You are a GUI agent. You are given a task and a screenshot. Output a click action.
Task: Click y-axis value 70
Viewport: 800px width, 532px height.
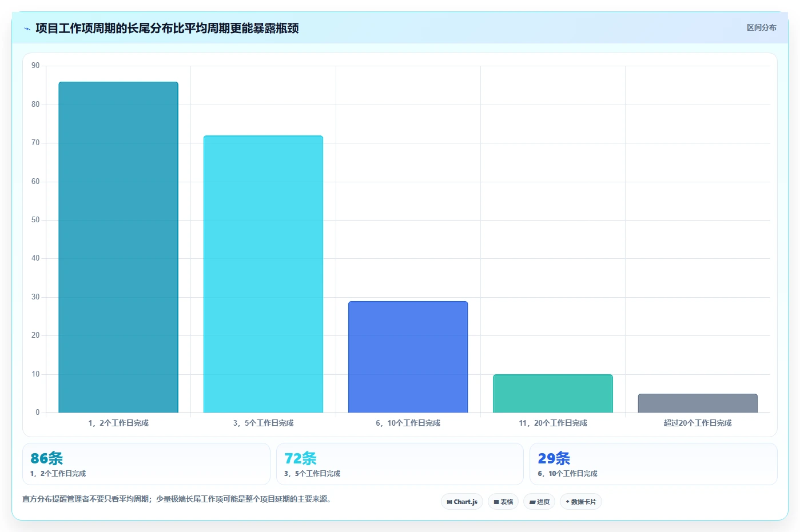click(x=35, y=143)
